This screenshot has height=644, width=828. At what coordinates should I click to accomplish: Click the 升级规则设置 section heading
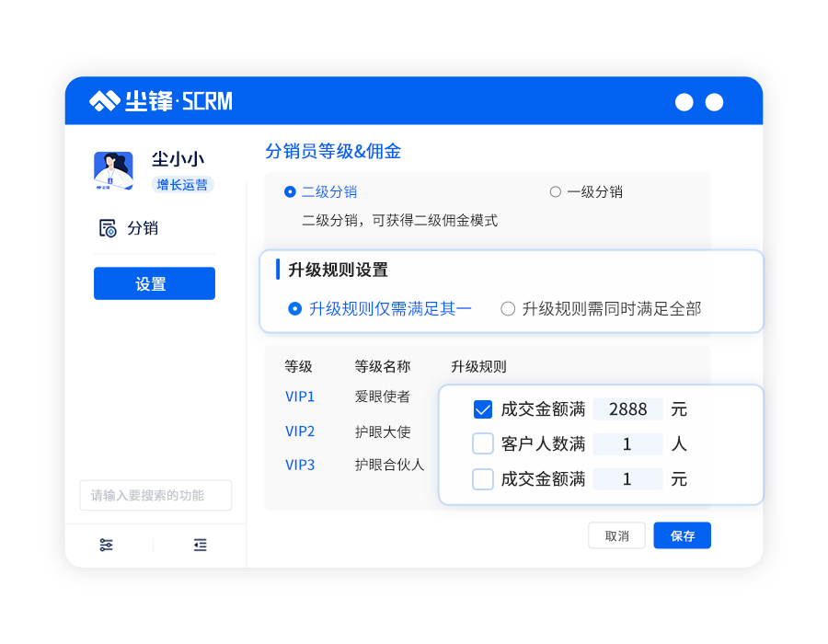pos(338,270)
